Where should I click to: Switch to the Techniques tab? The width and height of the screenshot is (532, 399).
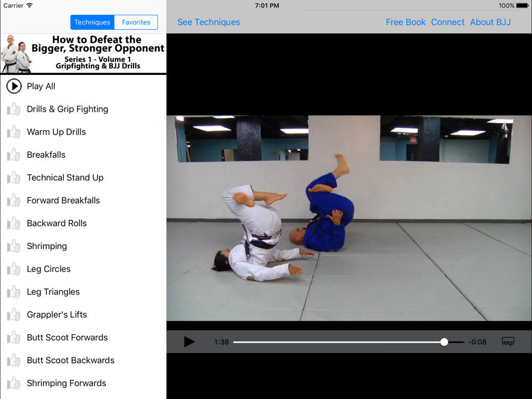coord(92,22)
